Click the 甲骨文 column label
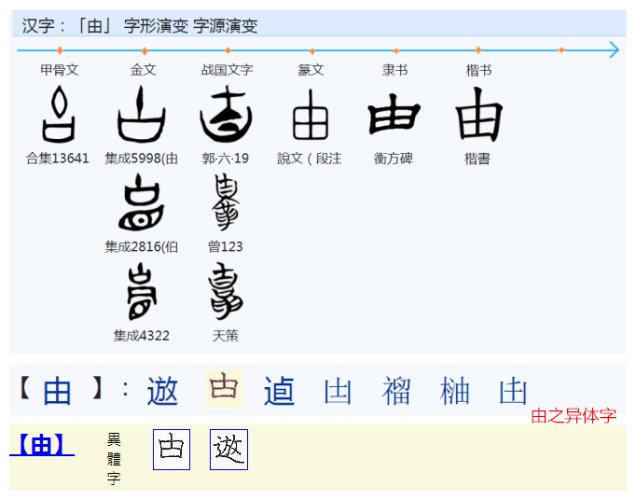Screen dimensions: 636x500 (59, 70)
